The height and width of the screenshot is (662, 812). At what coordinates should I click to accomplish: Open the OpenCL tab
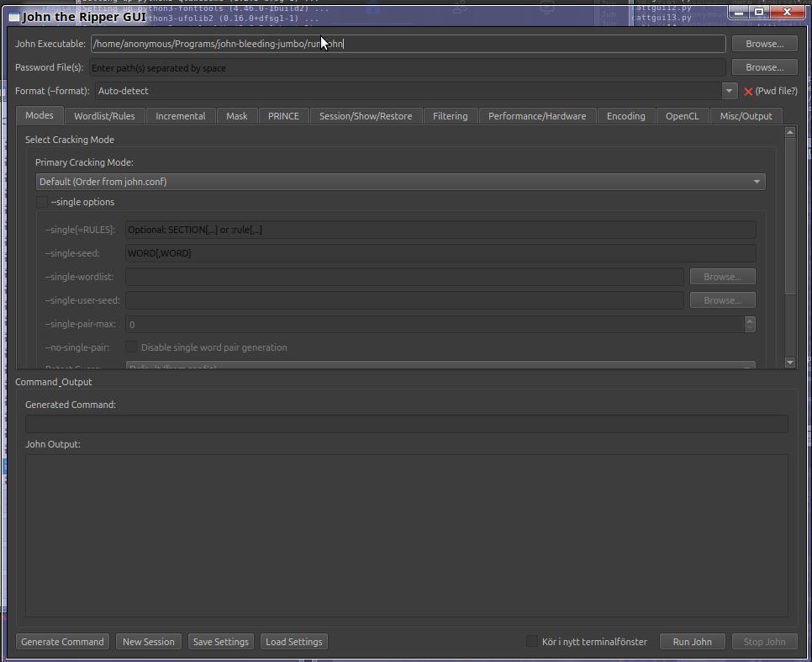coord(682,116)
